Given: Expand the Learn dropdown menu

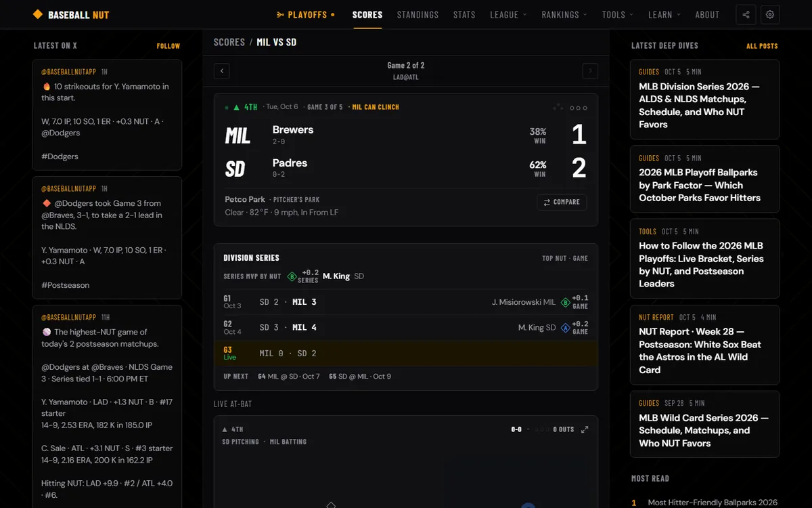Looking at the screenshot, I should (664, 14).
